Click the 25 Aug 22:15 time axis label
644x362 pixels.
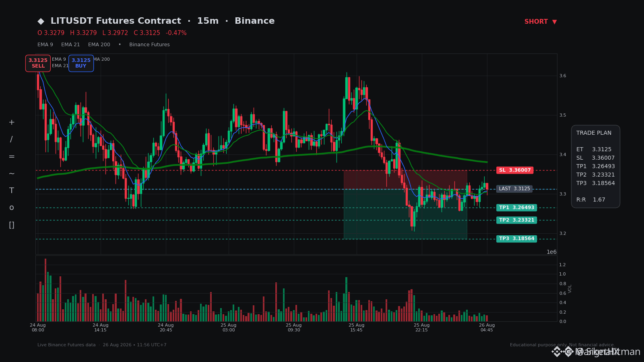click(x=422, y=328)
